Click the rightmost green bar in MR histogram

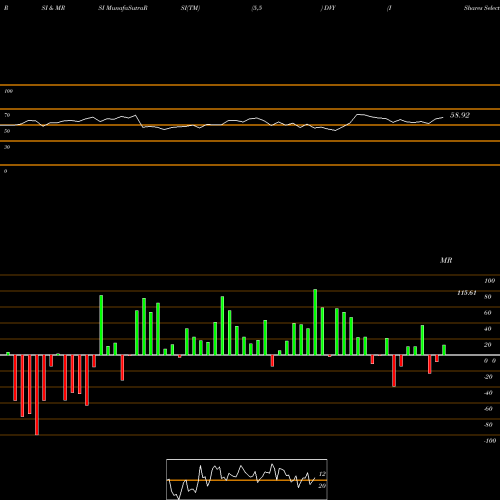444,350
